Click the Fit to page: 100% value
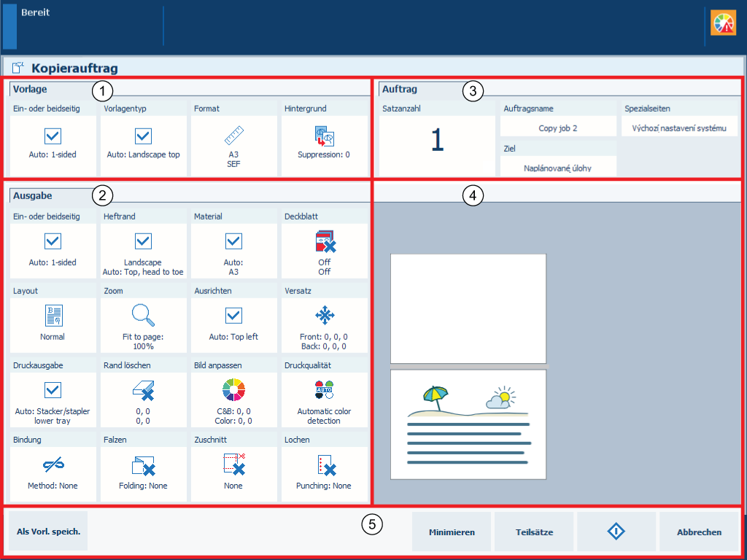This screenshot has width=747, height=560. (143, 341)
